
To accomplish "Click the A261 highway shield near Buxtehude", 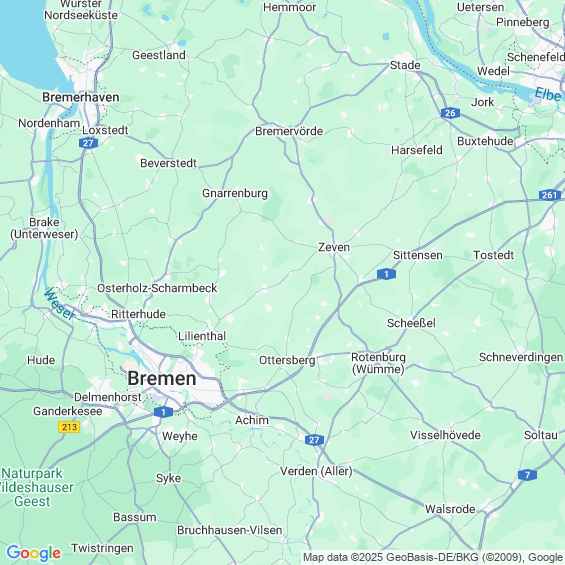I will pos(550,195).
